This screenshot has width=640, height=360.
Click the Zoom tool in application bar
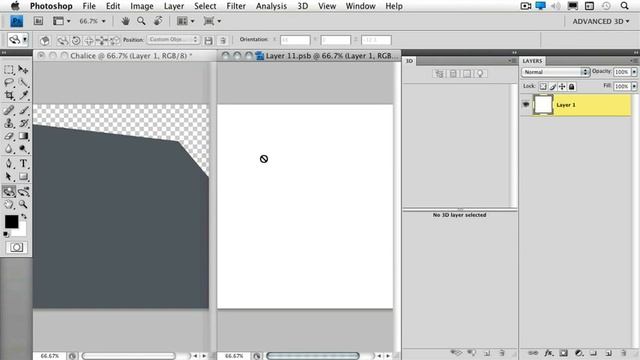click(141, 21)
